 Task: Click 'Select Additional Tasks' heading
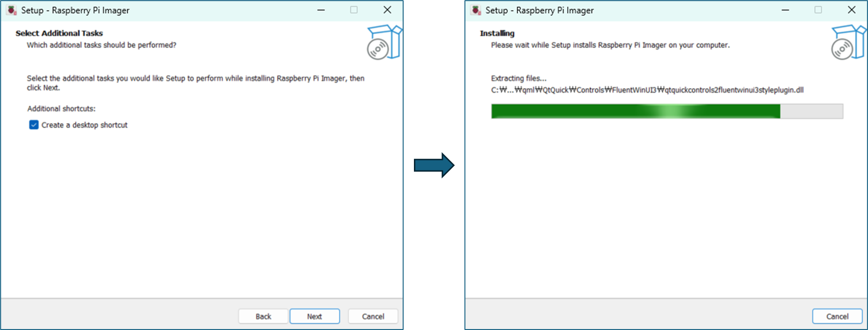click(59, 33)
